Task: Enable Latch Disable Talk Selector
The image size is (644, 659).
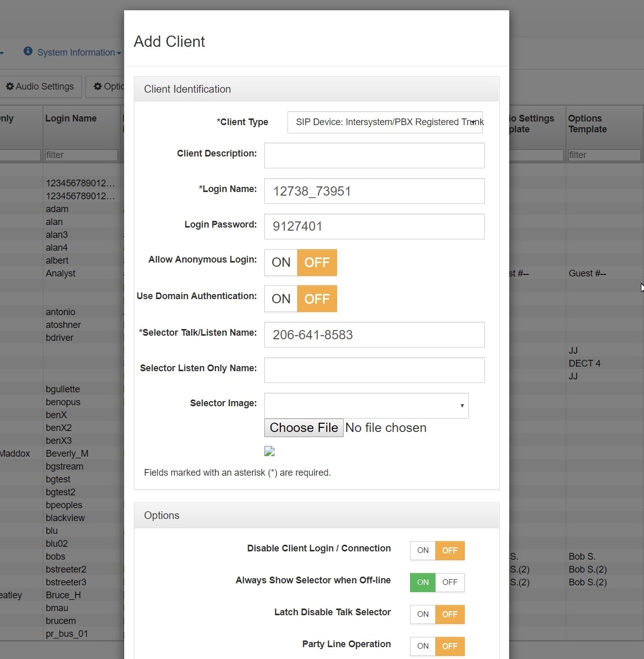Action: coord(422,614)
